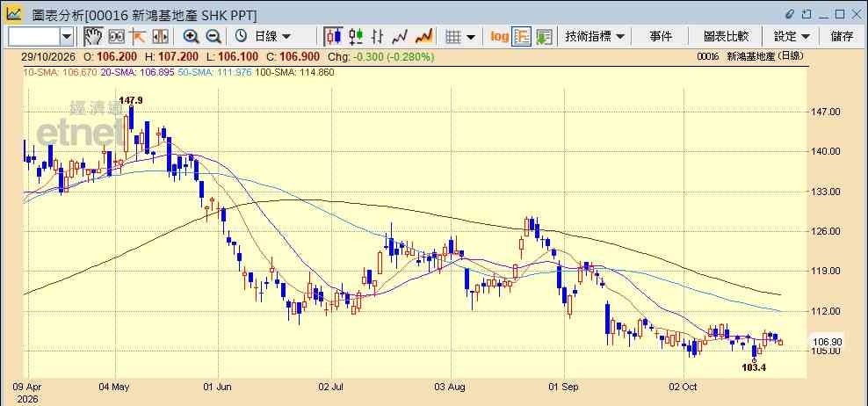The image size is (868, 406).
Task: Click the horizontal scroll range tool icon
Action: pyautogui.click(x=160, y=37)
